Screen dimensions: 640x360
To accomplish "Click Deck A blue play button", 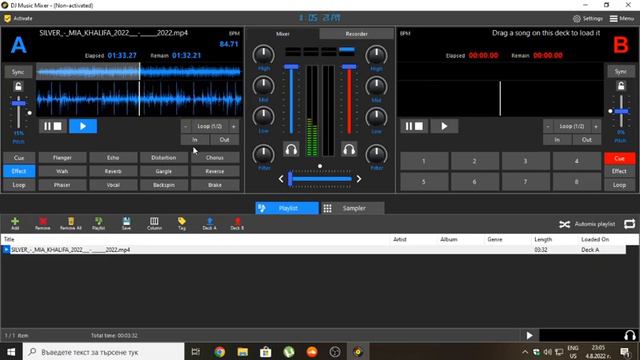I will (83, 127).
